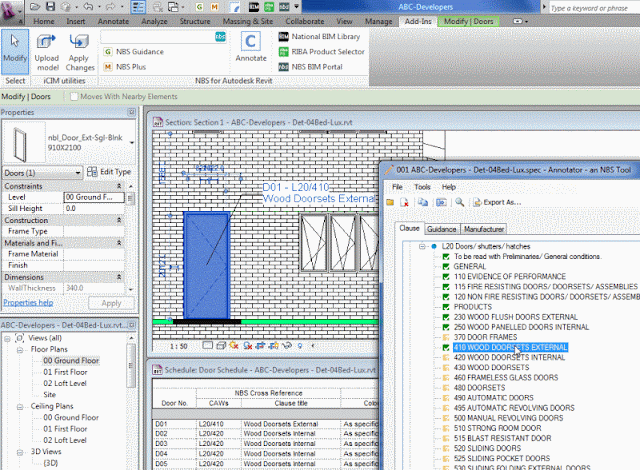Viewport: 640px width, 470px height.
Task: Open NBS BIM Portal
Action: pos(311,67)
